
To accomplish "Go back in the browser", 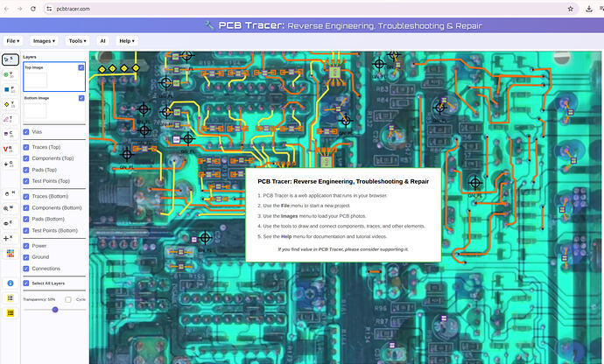I will click(6, 9).
